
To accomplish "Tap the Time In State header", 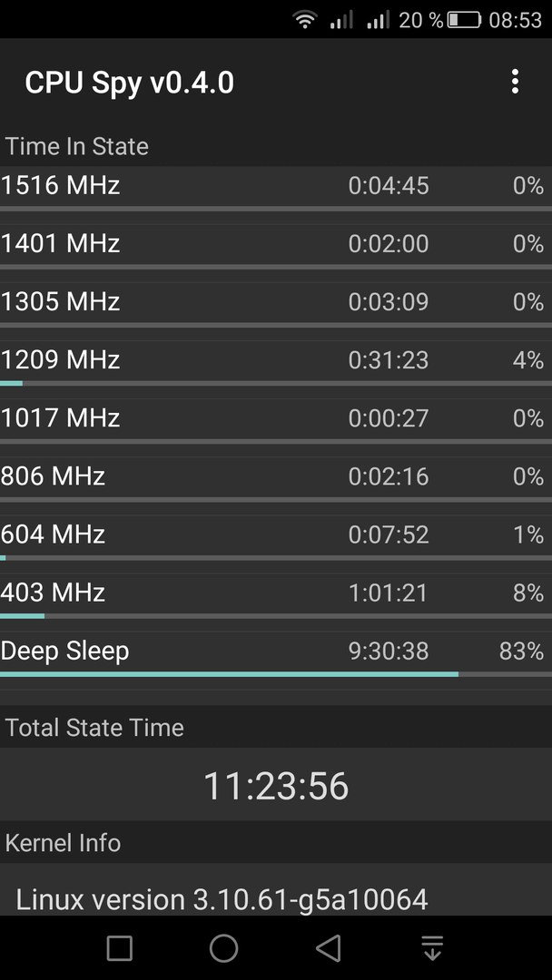I will click(x=77, y=146).
